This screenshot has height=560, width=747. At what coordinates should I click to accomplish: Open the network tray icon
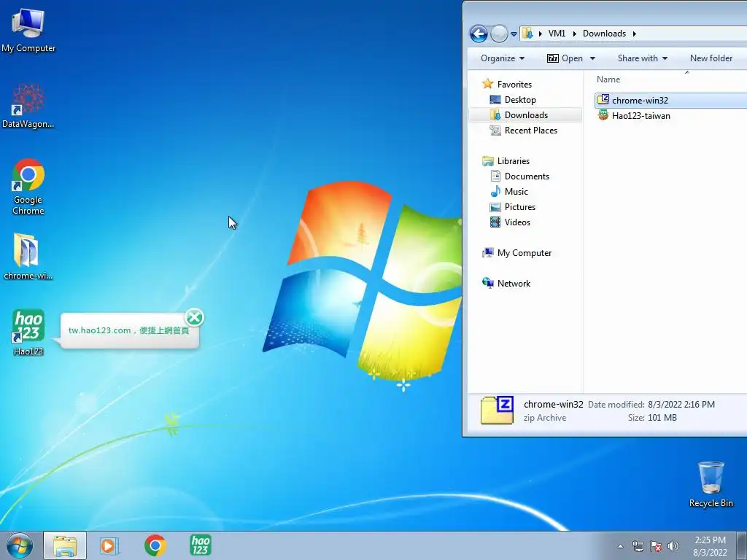(x=638, y=546)
